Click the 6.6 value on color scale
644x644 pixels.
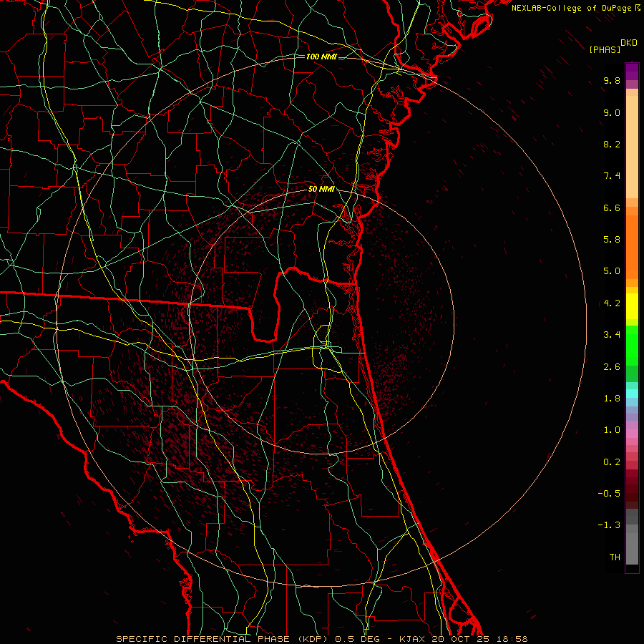click(x=611, y=208)
